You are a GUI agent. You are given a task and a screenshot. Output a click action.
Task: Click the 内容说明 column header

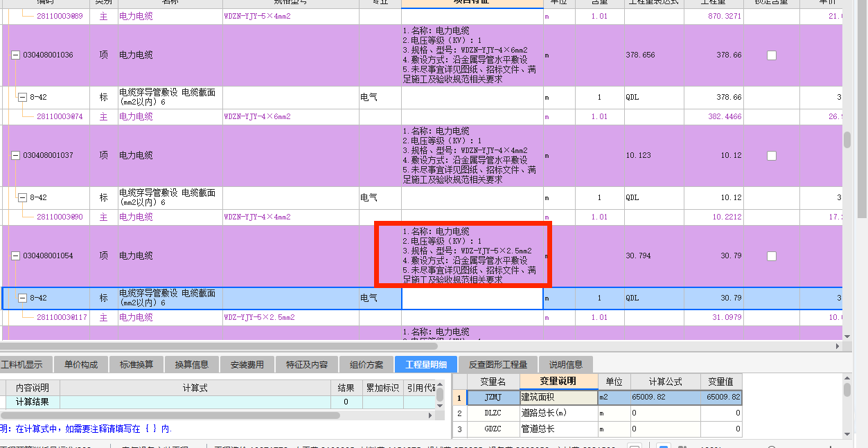pos(33,388)
